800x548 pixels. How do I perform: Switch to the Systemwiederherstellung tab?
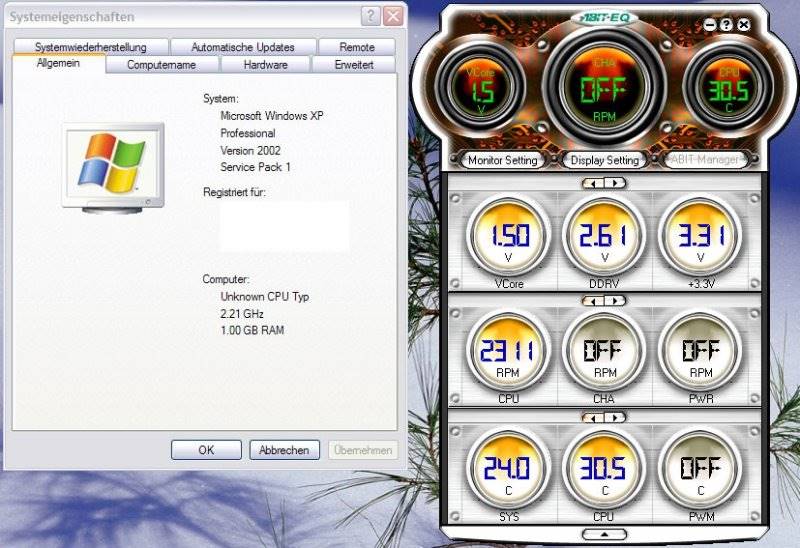(x=91, y=47)
